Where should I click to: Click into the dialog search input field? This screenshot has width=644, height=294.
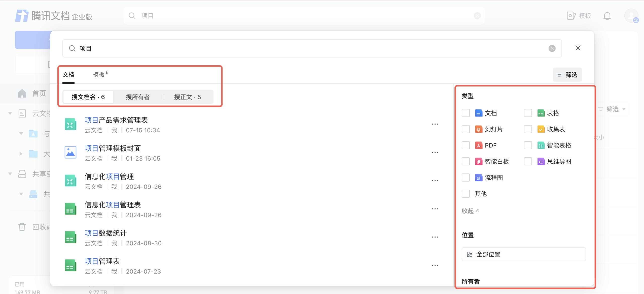(302, 48)
